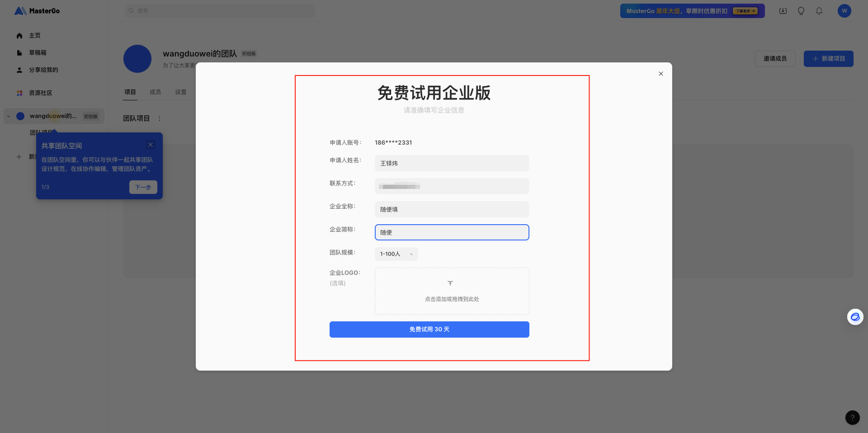Click the upload arrow icon for LOGO
This screenshot has height=433, width=868.
pos(450,283)
